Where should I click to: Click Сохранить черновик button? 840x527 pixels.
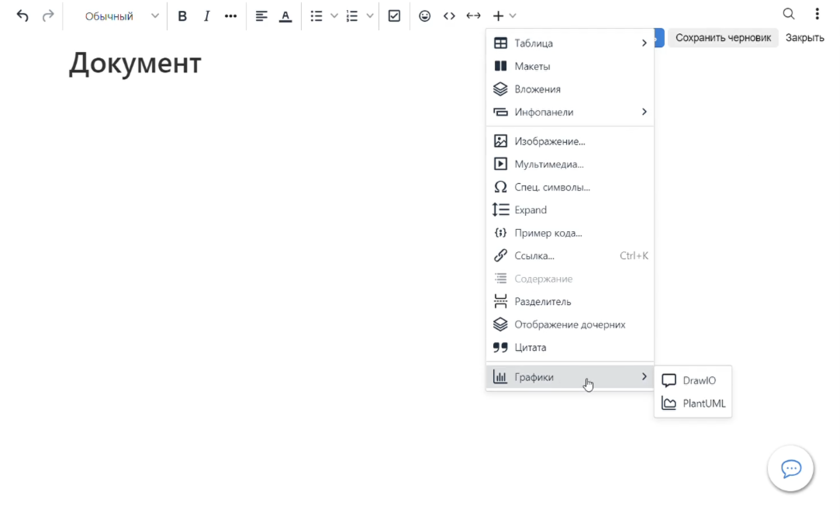click(x=722, y=38)
